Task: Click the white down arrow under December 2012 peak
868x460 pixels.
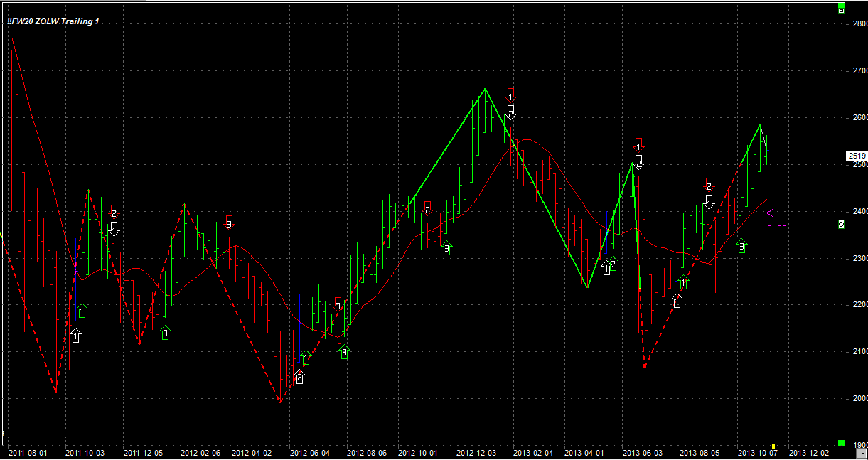Action: click(510, 112)
